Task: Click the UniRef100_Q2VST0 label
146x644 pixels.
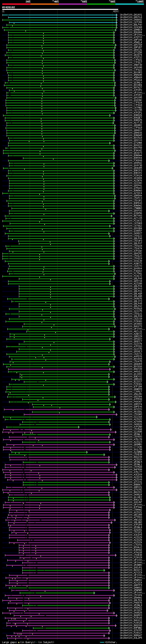Action: [131, 409]
